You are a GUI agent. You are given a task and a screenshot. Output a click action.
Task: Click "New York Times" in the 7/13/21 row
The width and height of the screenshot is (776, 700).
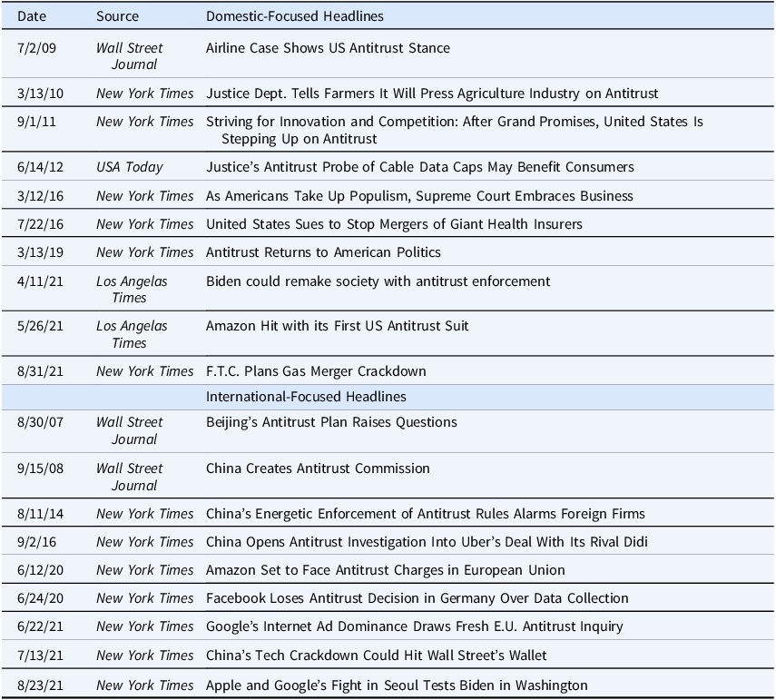tap(145, 656)
